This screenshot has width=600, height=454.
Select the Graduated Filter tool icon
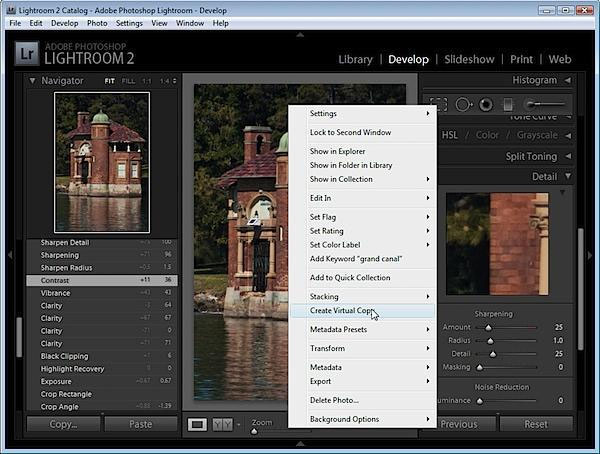pyautogui.click(x=508, y=105)
